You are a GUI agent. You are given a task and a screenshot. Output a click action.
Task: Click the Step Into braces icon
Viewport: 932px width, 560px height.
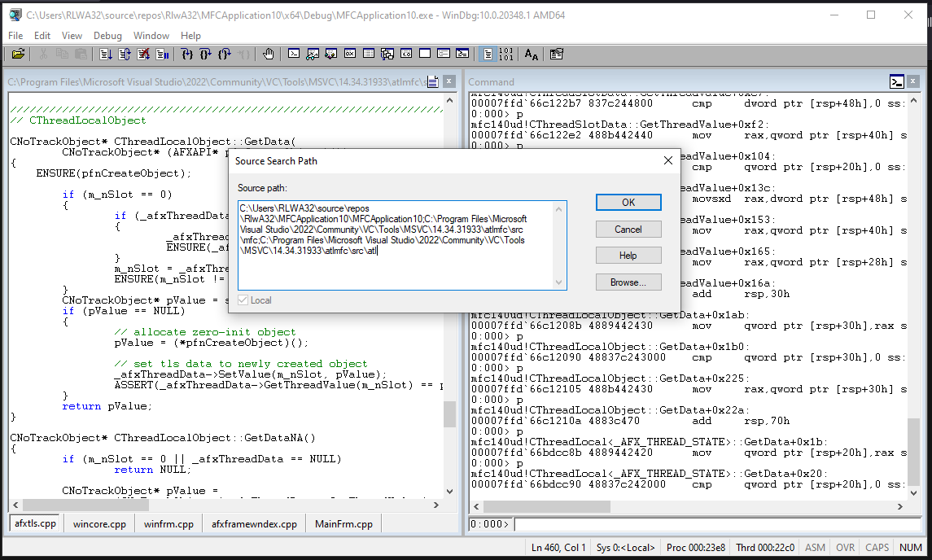pyautogui.click(x=187, y=55)
